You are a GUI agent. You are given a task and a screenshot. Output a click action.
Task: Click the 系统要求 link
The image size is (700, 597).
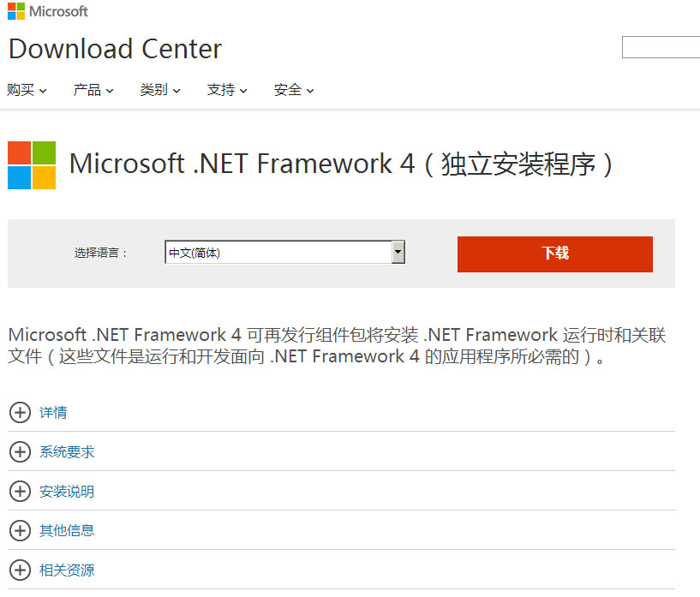click(x=67, y=451)
